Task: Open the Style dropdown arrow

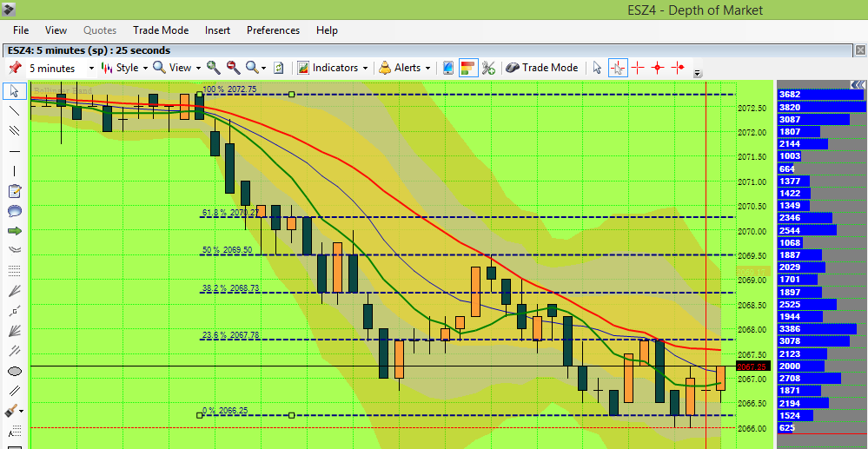Action: 145,68
